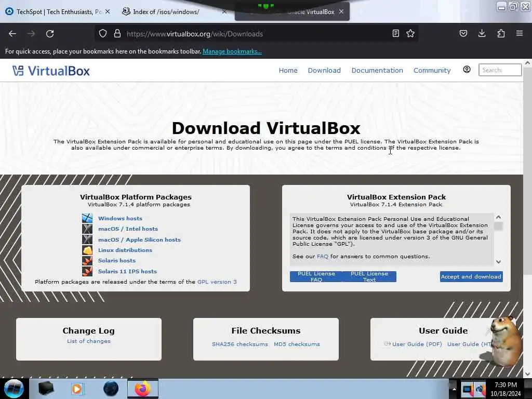Viewport: 532px width, 399px height.
Task: Click the network tray icon
Action: point(467,390)
